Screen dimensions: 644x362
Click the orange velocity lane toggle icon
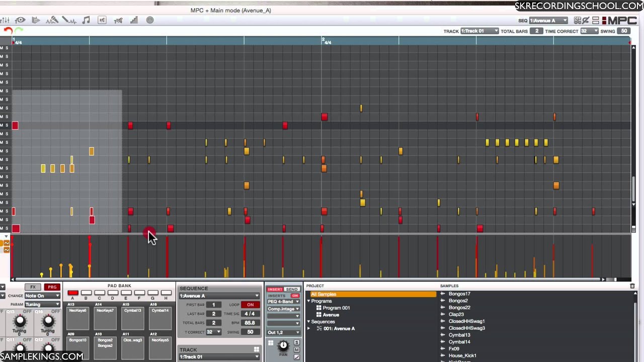6,243
